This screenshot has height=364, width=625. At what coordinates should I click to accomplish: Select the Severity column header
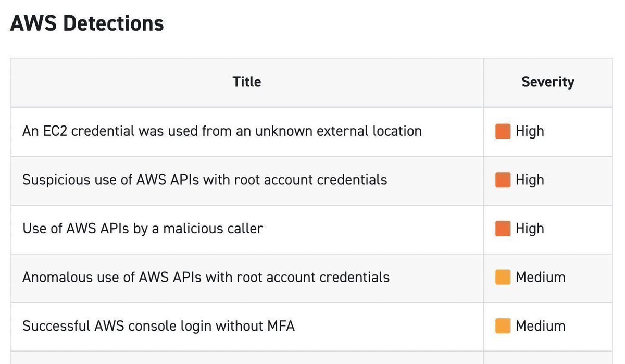point(548,82)
